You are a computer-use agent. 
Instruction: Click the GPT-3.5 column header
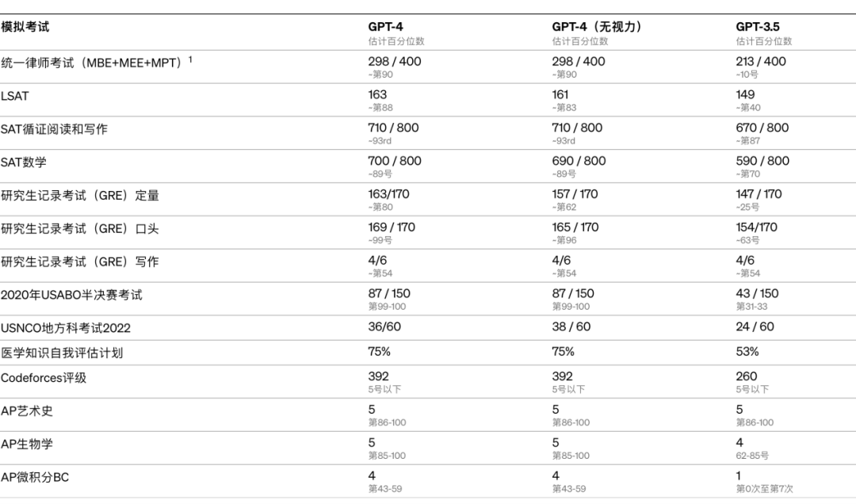pos(757,27)
